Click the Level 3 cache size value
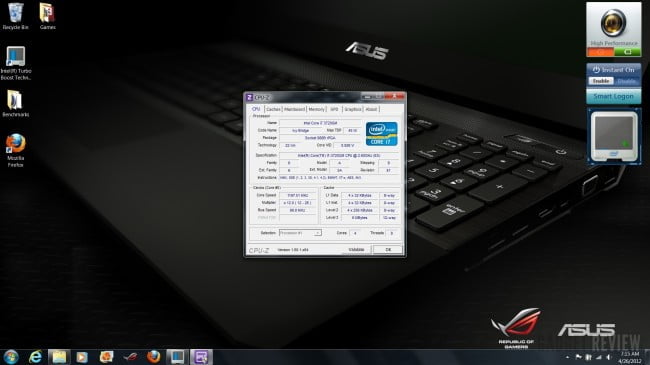650x365 pixels. pos(359,218)
